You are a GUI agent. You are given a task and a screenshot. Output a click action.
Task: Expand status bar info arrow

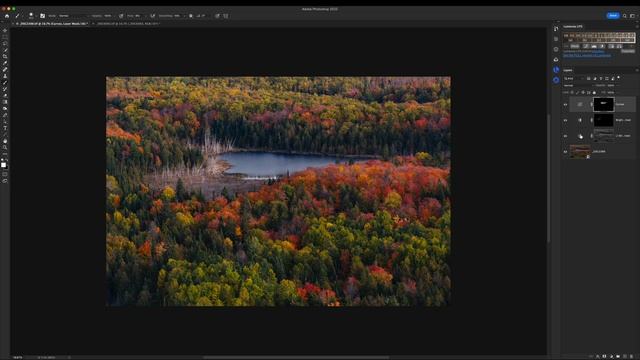pos(69,357)
